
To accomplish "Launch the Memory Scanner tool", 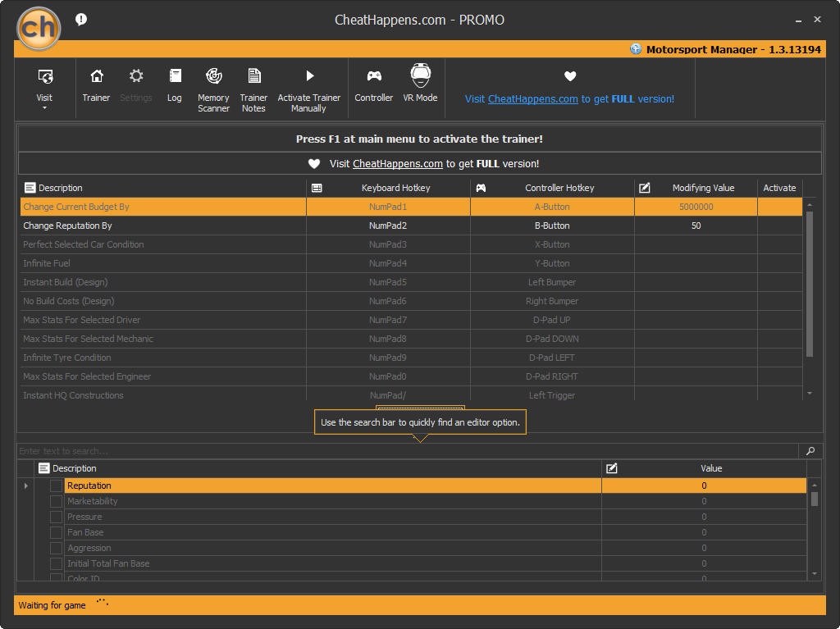I will point(214,76).
